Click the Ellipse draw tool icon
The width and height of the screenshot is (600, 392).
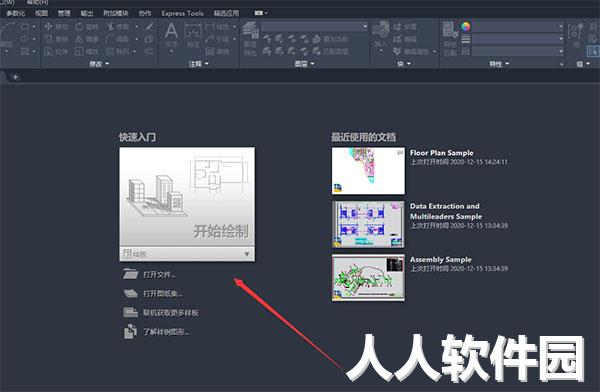point(25,39)
